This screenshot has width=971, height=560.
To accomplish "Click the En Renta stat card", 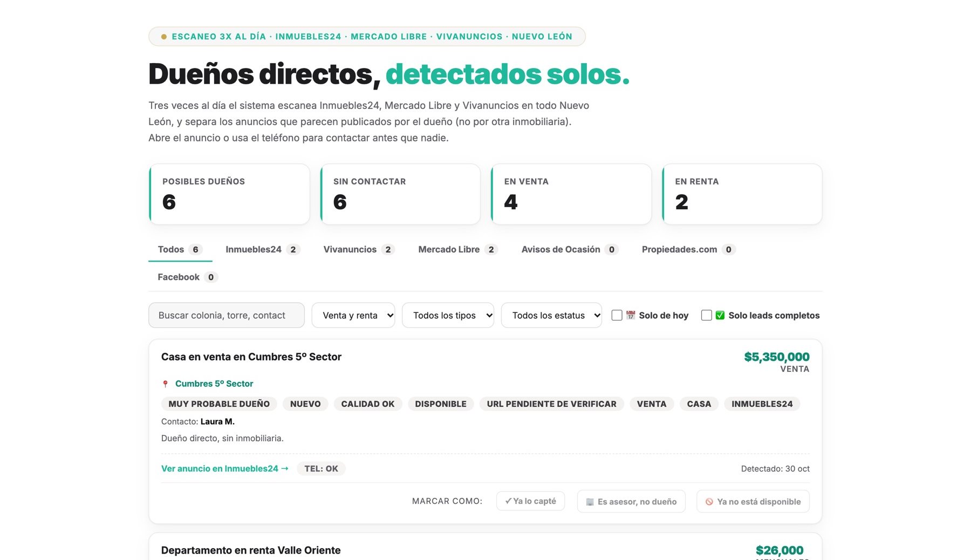I will click(742, 194).
